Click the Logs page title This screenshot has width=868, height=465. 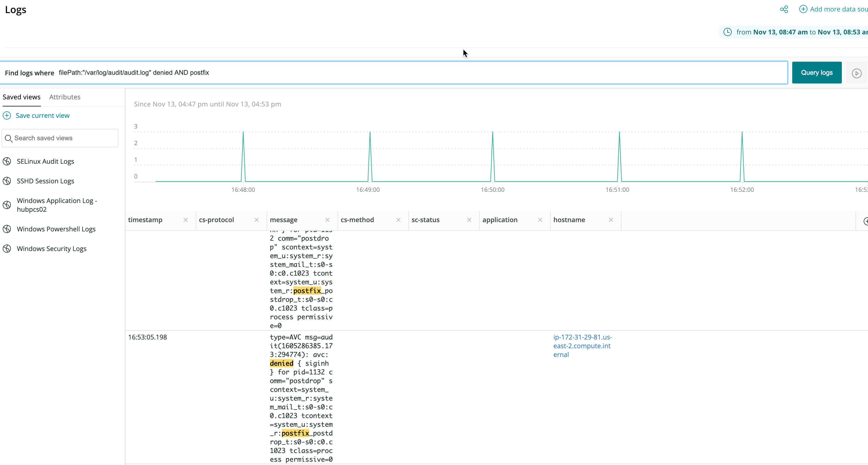click(x=16, y=10)
